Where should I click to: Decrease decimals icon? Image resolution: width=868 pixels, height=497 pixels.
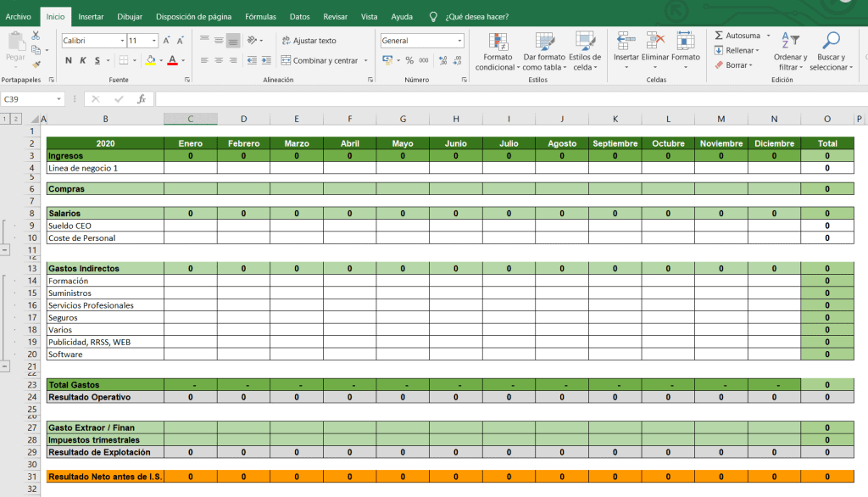coord(457,60)
